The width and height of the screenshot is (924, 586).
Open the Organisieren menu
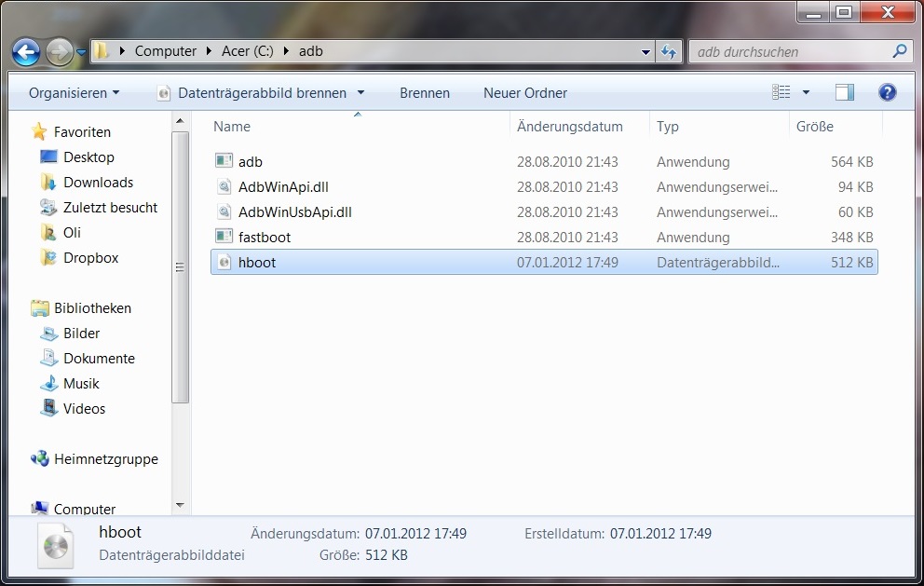(74, 92)
